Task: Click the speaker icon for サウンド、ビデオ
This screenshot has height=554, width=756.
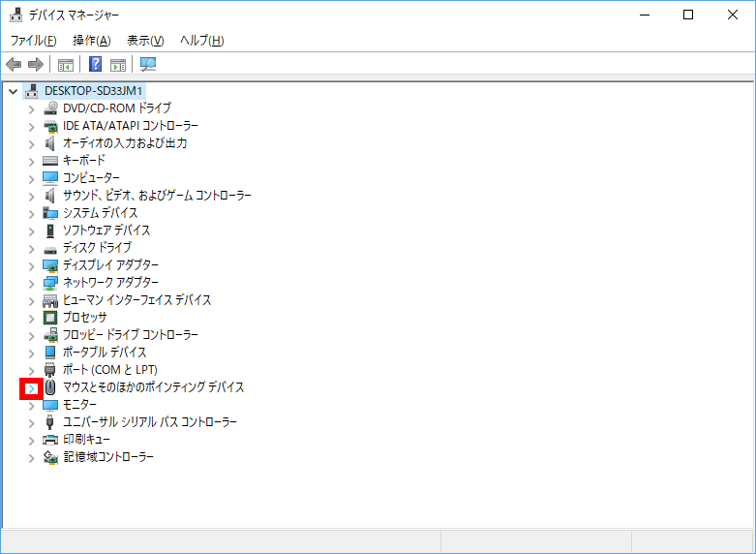Action: (50, 196)
